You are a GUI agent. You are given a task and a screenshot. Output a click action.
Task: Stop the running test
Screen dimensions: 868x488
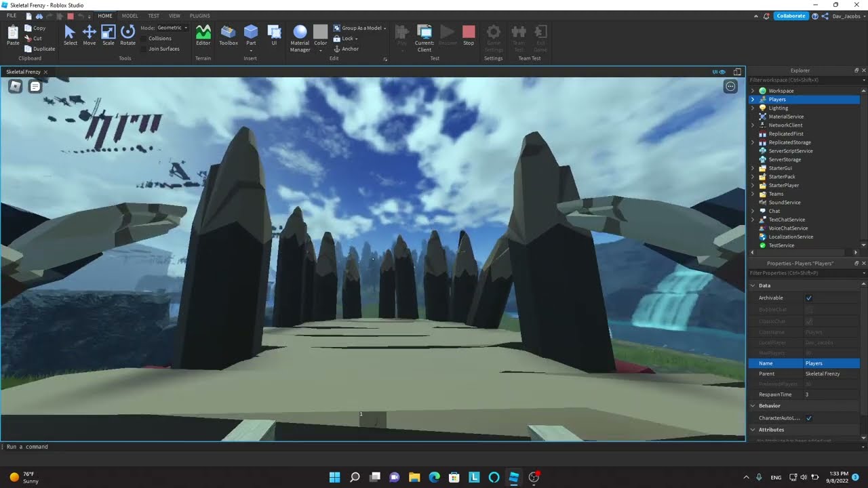pyautogui.click(x=469, y=35)
